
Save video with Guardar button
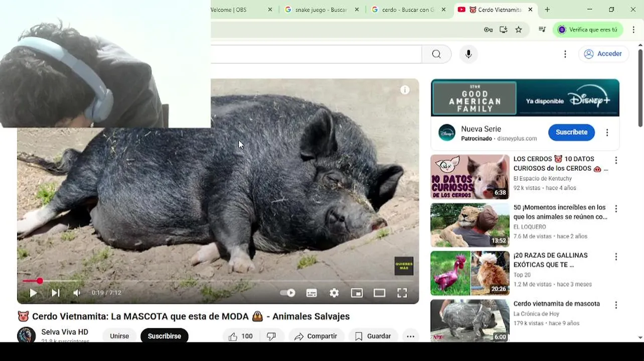(x=373, y=336)
